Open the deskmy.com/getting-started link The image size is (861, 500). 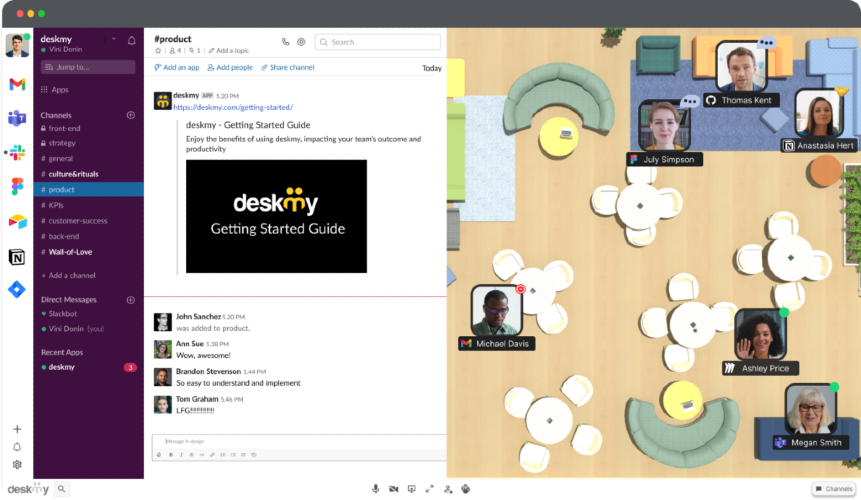tap(233, 107)
